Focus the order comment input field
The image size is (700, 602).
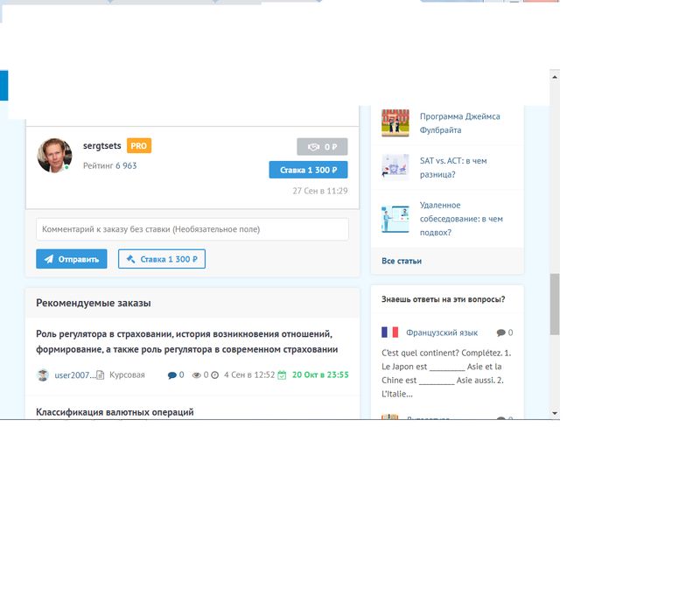(x=192, y=229)
